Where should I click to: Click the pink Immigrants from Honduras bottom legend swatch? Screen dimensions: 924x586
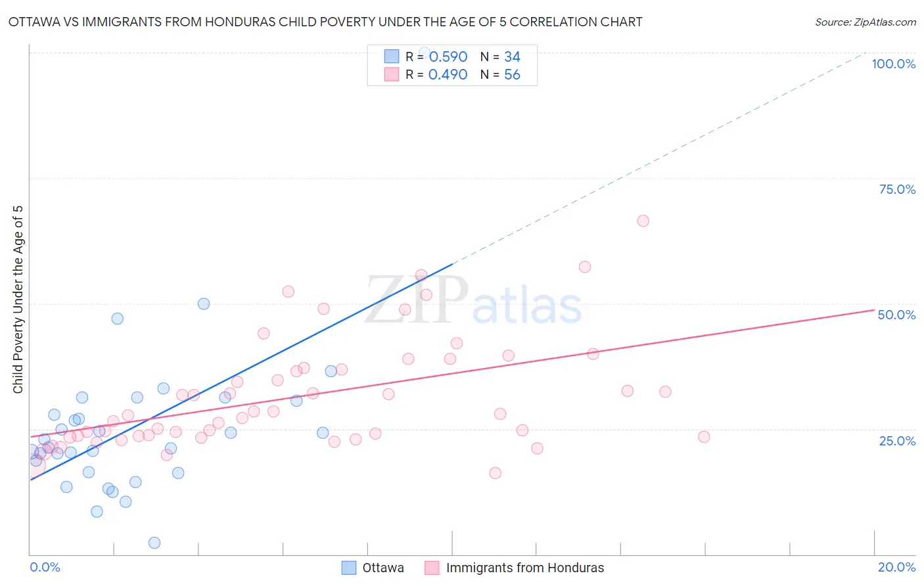[432, 568]
